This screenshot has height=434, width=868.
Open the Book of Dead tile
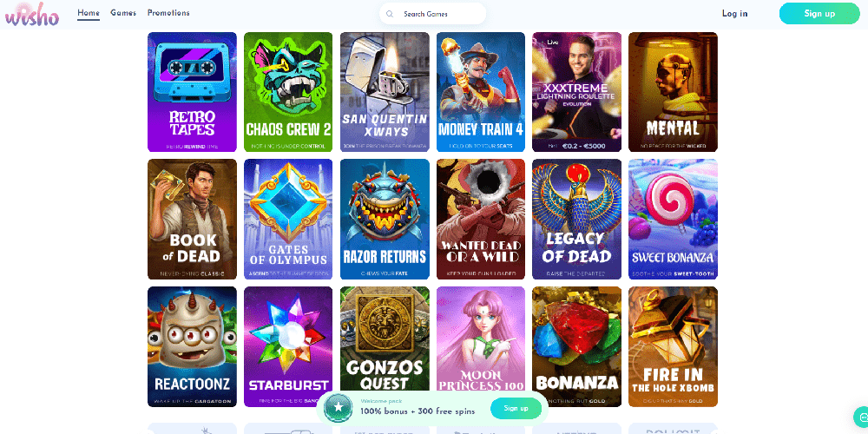(192, 220)
